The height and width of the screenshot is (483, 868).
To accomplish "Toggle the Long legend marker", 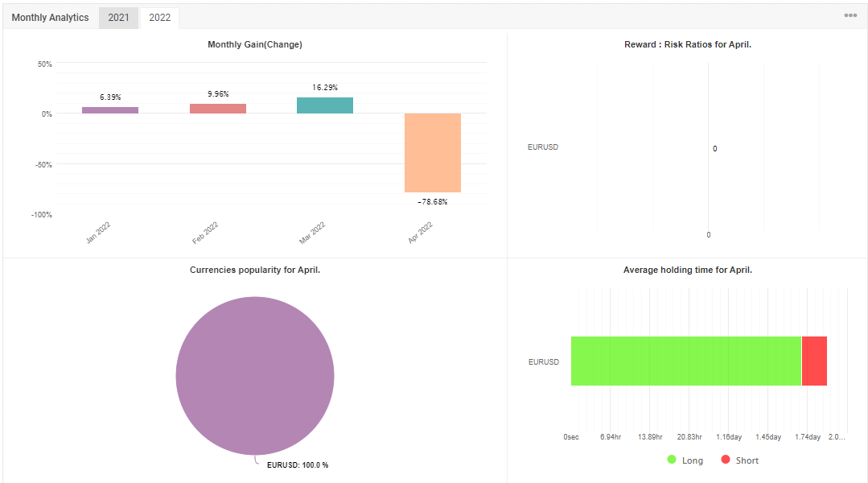I will coord(685,460).
